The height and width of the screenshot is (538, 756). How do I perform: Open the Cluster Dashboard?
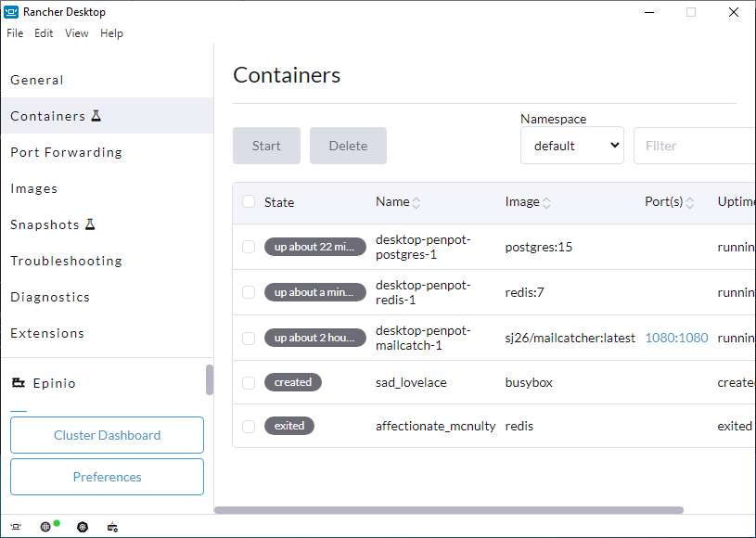(x=107, y=435)
